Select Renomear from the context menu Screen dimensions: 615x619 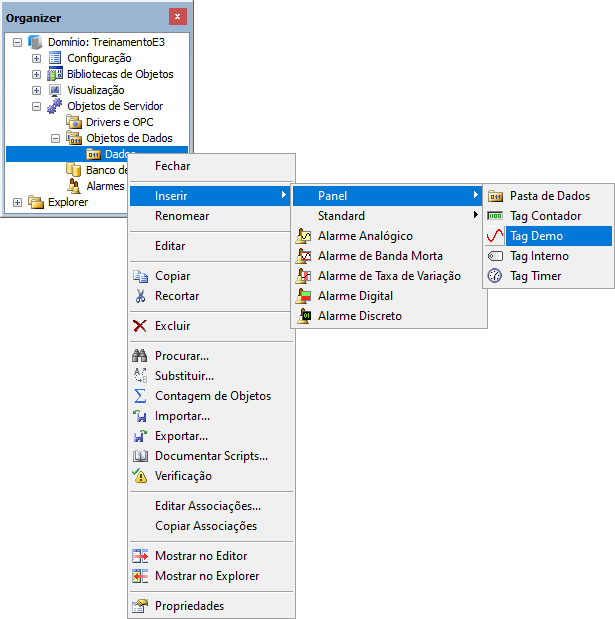(182, 216)
